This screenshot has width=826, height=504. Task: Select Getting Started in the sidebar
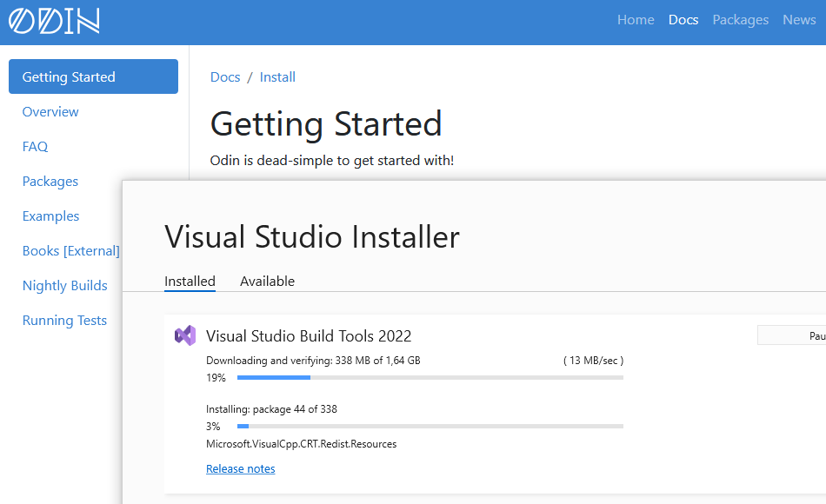coord(93,76)
